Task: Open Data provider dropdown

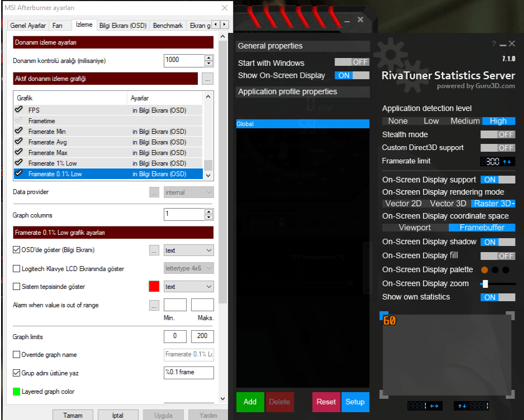Action: [188, 192]
